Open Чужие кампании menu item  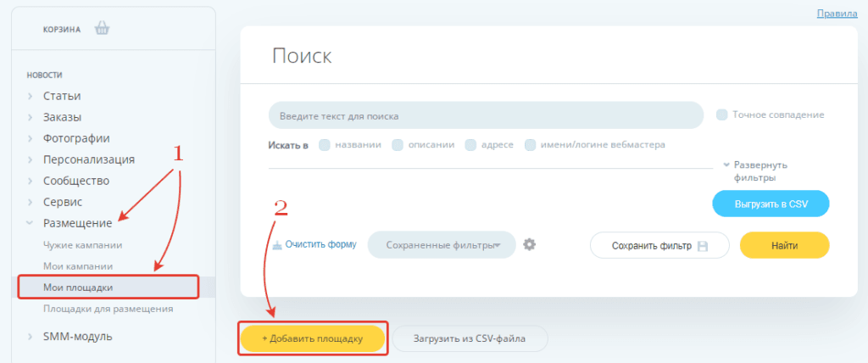(x=82, y=245)
